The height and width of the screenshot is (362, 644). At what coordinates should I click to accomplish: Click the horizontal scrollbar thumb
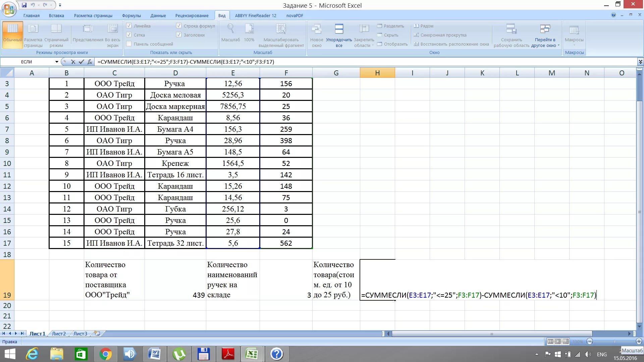coord(492,334)
